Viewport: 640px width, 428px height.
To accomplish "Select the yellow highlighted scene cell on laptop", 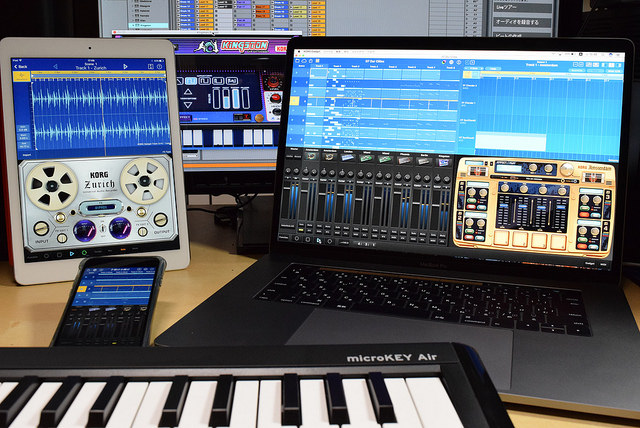I will pyautogui.click(x=295, y=101).
